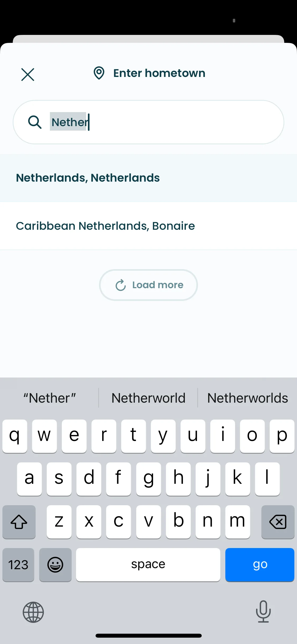Viewport: 297px width, 644px height.
Task: Pick the Netherworlds keyboard suggestion
Action: [248, 398]
